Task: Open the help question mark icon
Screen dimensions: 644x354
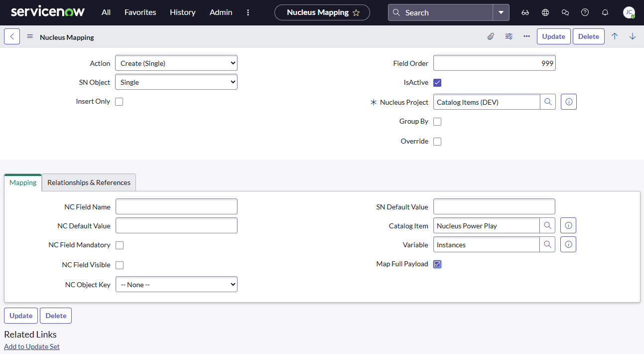Action: pyautogui.click(x=585, y=12)
